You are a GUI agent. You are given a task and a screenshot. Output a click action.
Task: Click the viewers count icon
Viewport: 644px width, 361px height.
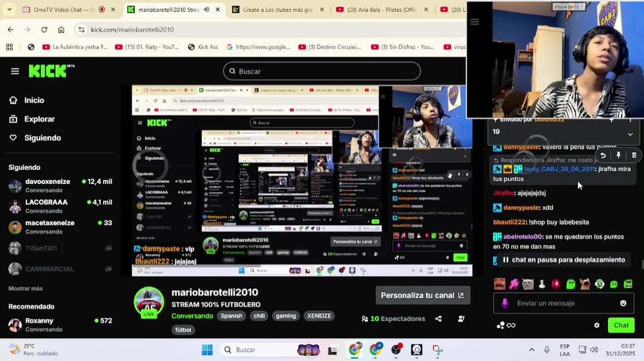pos(365,319)
